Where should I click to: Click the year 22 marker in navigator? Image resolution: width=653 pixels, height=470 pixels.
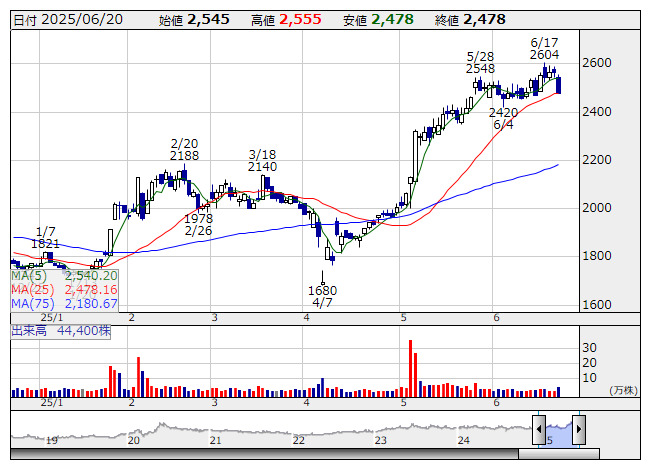click(x=299, y=440)
